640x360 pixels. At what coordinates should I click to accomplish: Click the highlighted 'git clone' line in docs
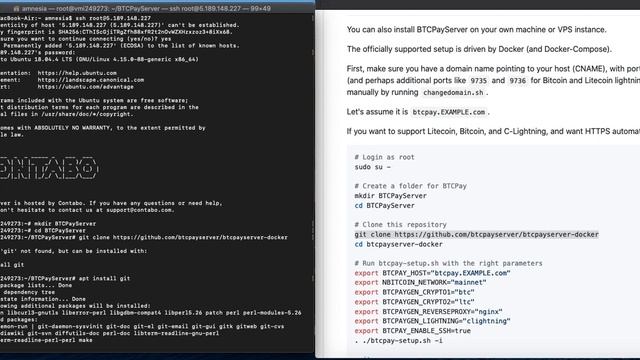pyautogui.click(x=476, y=235)
